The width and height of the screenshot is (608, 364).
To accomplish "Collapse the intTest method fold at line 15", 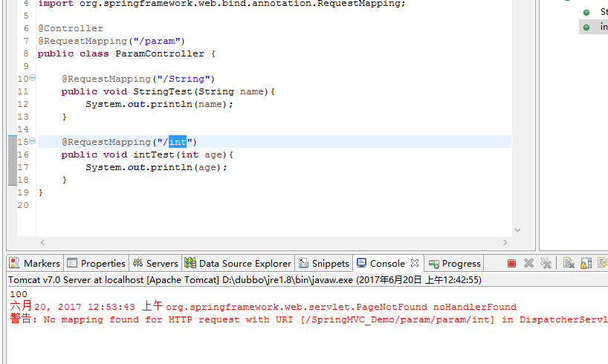I will [x=32, y=141].
